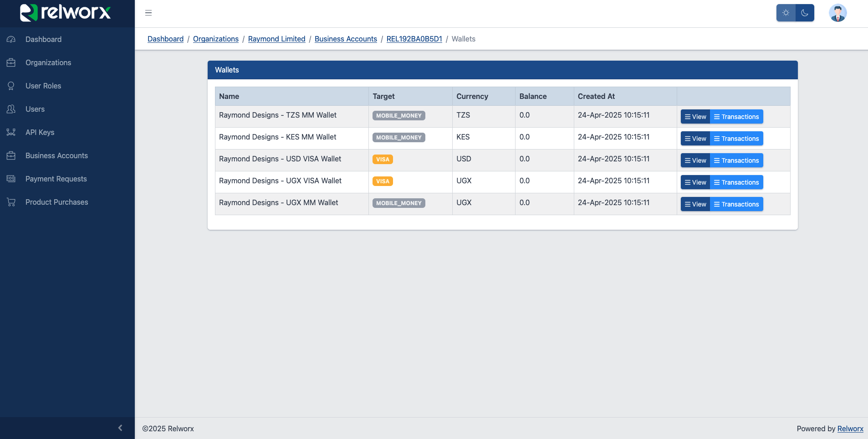Follow the Business Accounts breadcrumb link
Image resolution: width=868 pixels, height=439 pixels.
tap(346, 39)
